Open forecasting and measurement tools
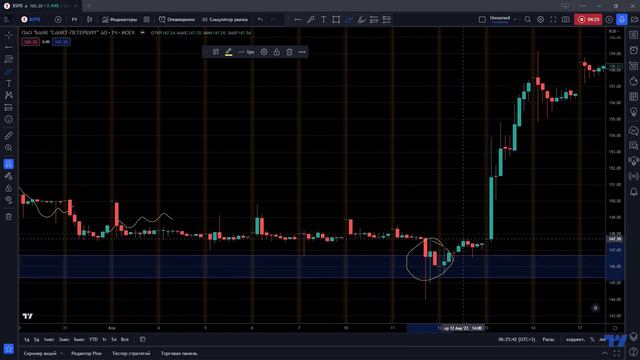 click(9, 107)
